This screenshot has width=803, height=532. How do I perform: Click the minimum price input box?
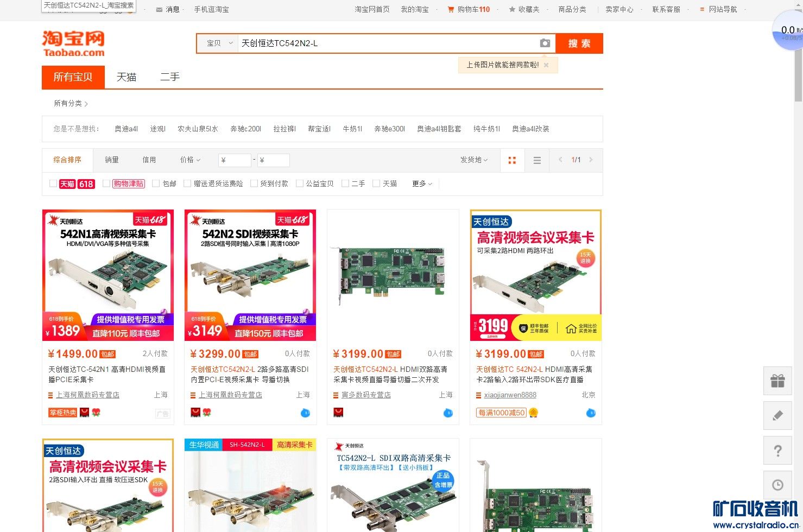235,160
